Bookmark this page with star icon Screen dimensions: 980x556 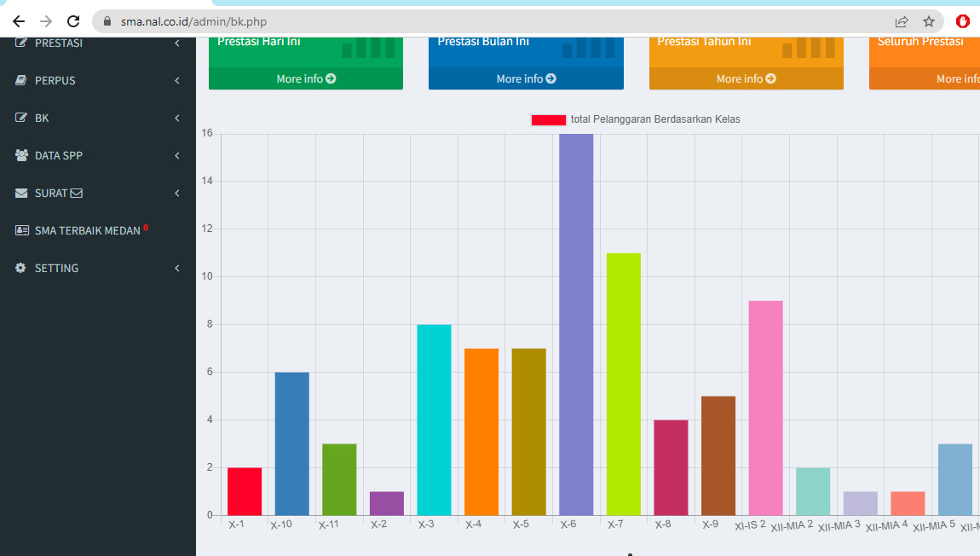[x=929, y=21]
